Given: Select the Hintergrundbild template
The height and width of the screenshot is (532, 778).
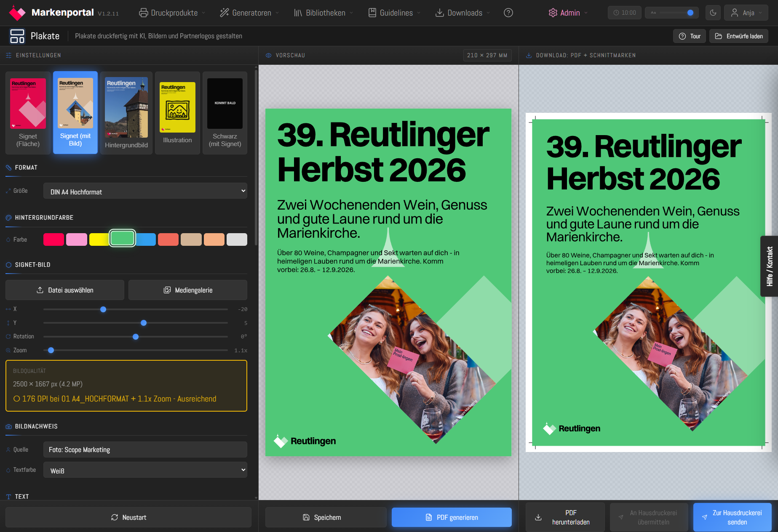Looking at the screenshot, I should [126, 113].
